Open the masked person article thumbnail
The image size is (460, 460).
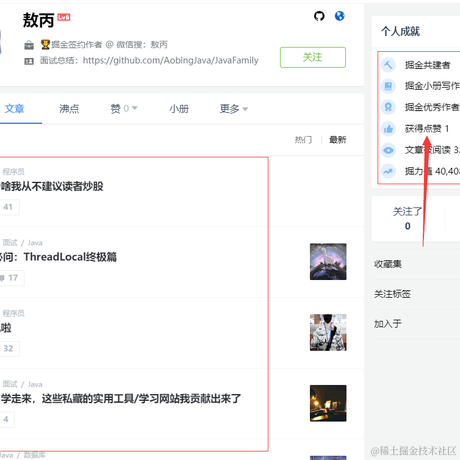click(328, 332)
